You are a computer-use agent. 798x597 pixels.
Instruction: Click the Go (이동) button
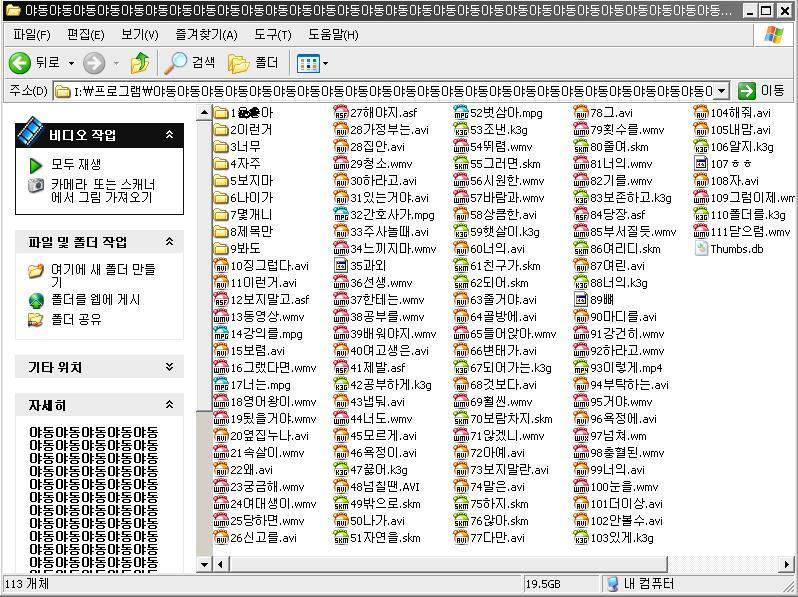(x=762, y=91)
